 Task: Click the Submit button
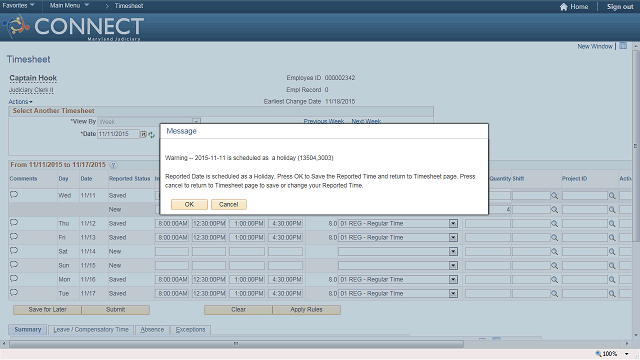coord(116,310)
